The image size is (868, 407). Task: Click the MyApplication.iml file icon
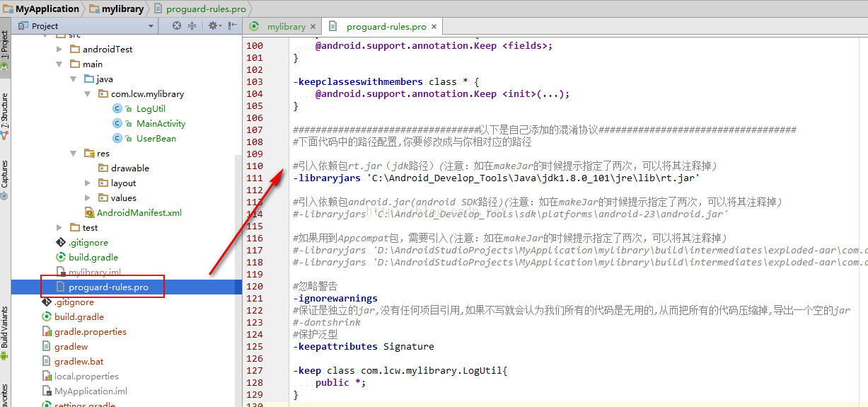tap(47, 391)
